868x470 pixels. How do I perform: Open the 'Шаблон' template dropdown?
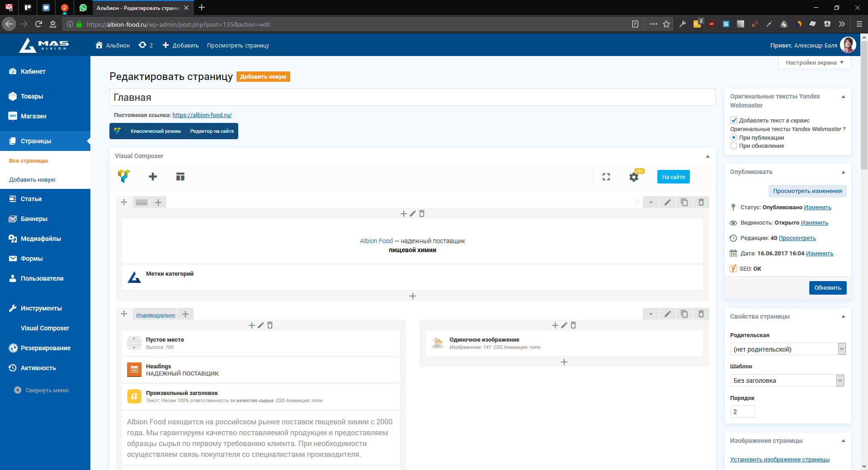coord(787,381)
